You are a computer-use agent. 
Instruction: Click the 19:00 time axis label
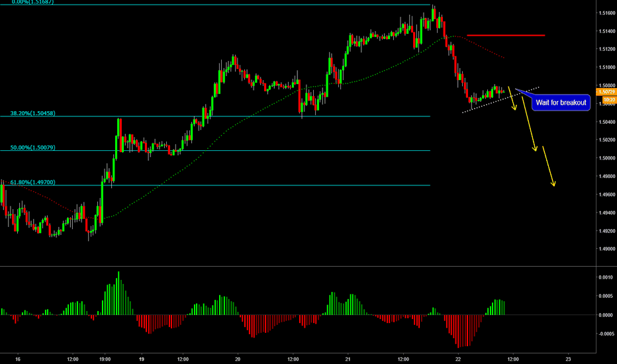pos(105,359)
